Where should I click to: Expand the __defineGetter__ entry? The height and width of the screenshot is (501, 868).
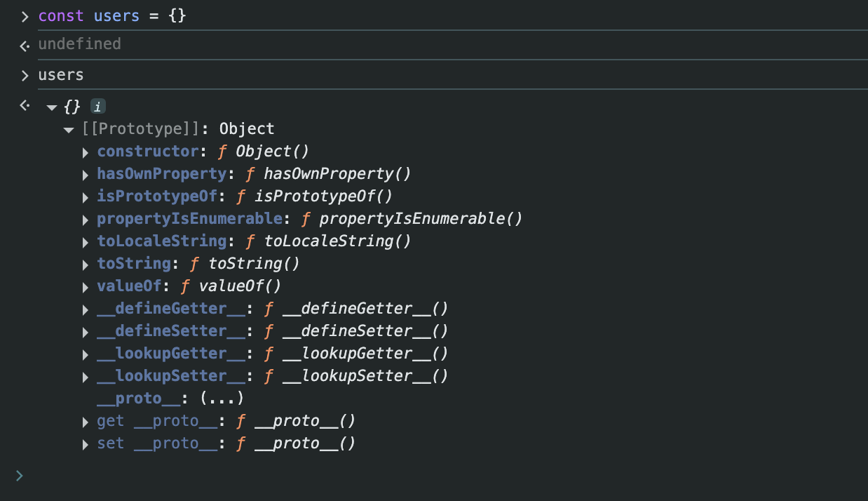(x=86, y=309)
